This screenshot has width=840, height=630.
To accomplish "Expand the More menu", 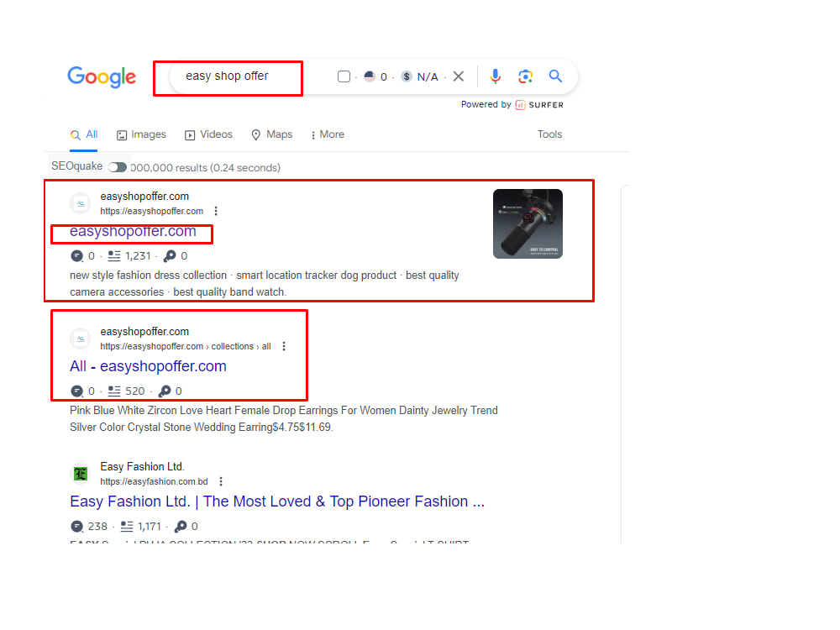I will coord(328,134).
